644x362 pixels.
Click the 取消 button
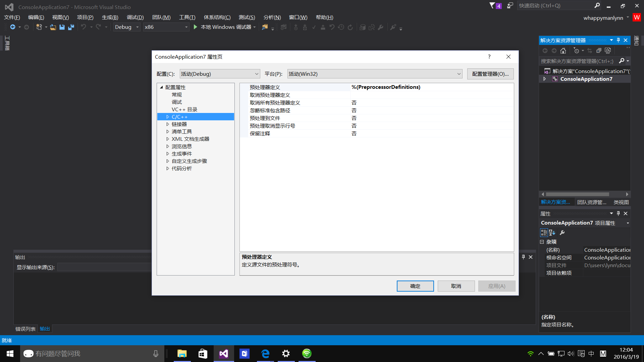pos(456,286)
